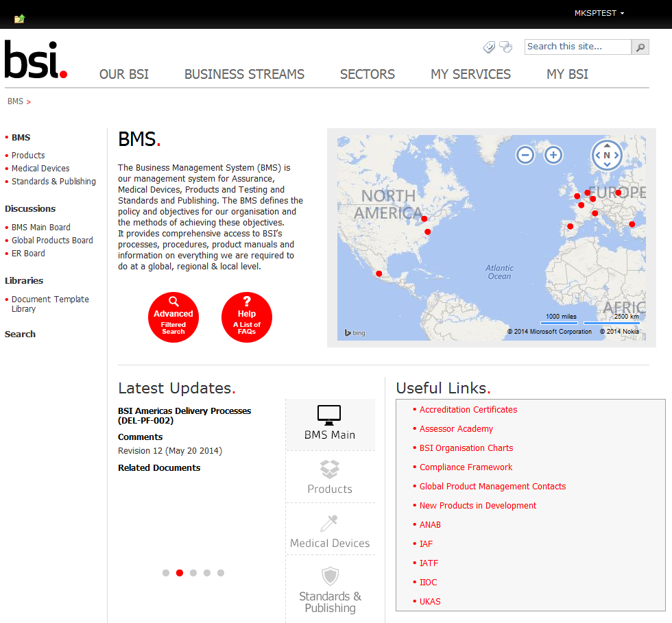Open the BUSINESS STREAMS menu
The height and width of the screenshot is (623, 672).
click(x=244, y=75)
